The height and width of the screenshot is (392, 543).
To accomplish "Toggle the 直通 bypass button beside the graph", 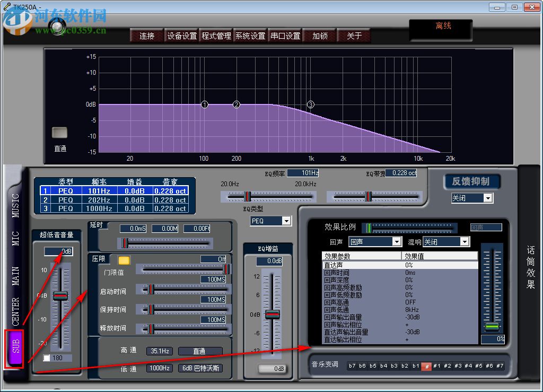I will pos(60,133).
